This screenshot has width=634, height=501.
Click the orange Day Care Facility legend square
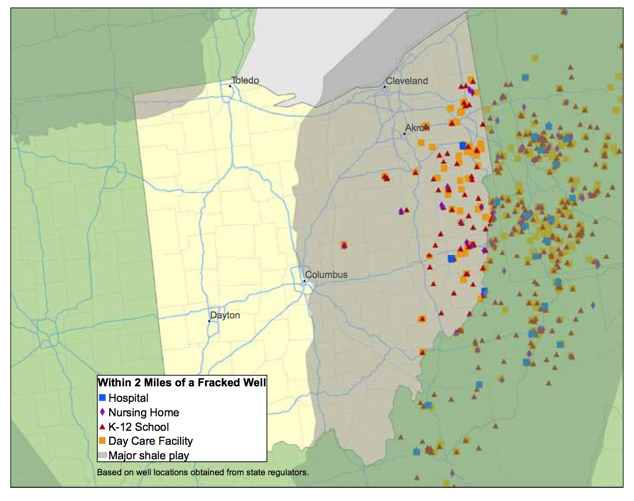pos(102,441)
